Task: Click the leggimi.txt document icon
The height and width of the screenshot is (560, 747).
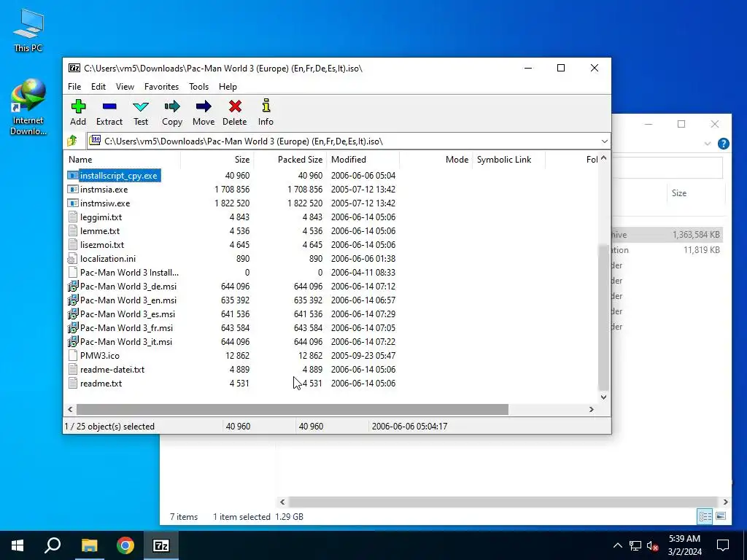Action: click(x=72, y=217)
